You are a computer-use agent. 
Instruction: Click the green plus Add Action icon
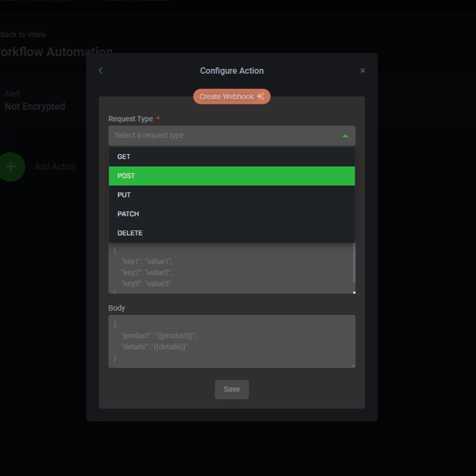[x=11, y=166]
